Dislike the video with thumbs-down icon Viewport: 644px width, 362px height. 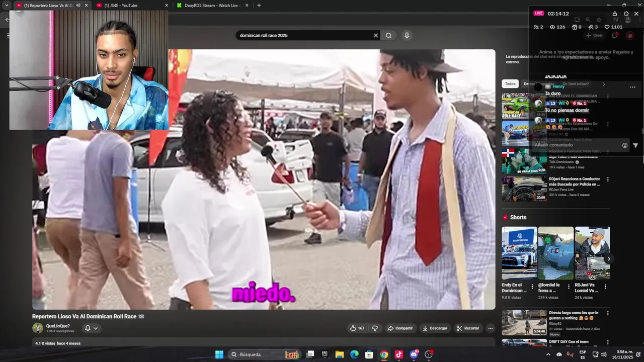point(375,328)
